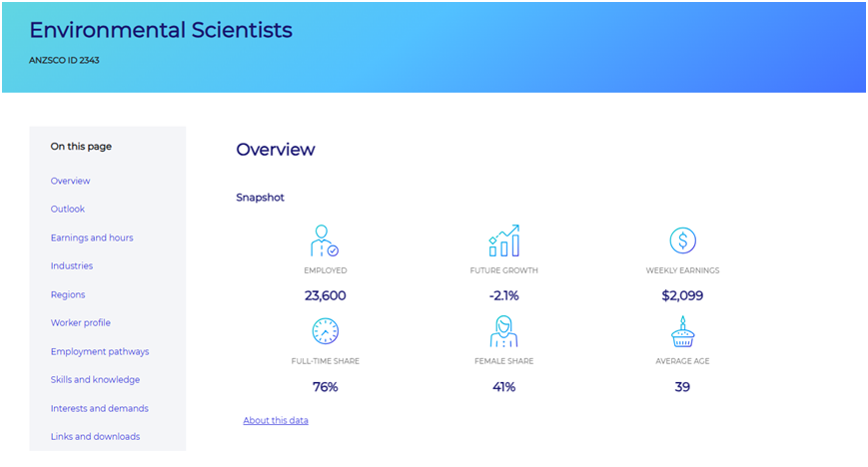Click the Average Age cake icon
868x467 pixels.
682,330
